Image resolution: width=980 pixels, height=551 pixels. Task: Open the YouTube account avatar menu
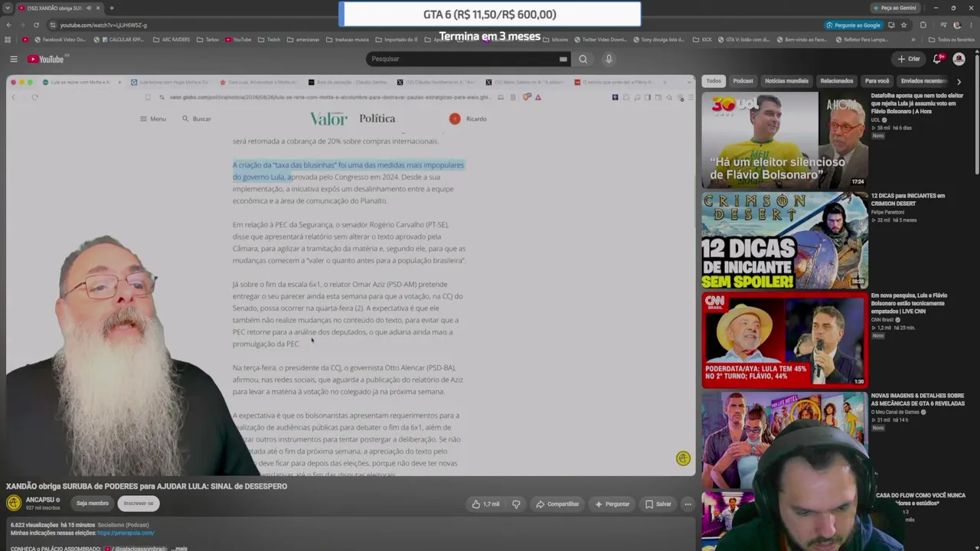point(959,59)
